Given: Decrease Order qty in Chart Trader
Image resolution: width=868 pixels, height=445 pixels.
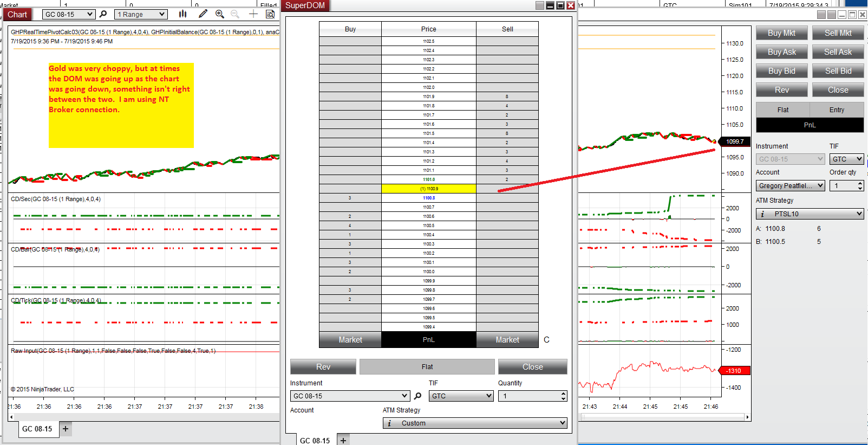Looking at the screenshot, I should [860, 189].
